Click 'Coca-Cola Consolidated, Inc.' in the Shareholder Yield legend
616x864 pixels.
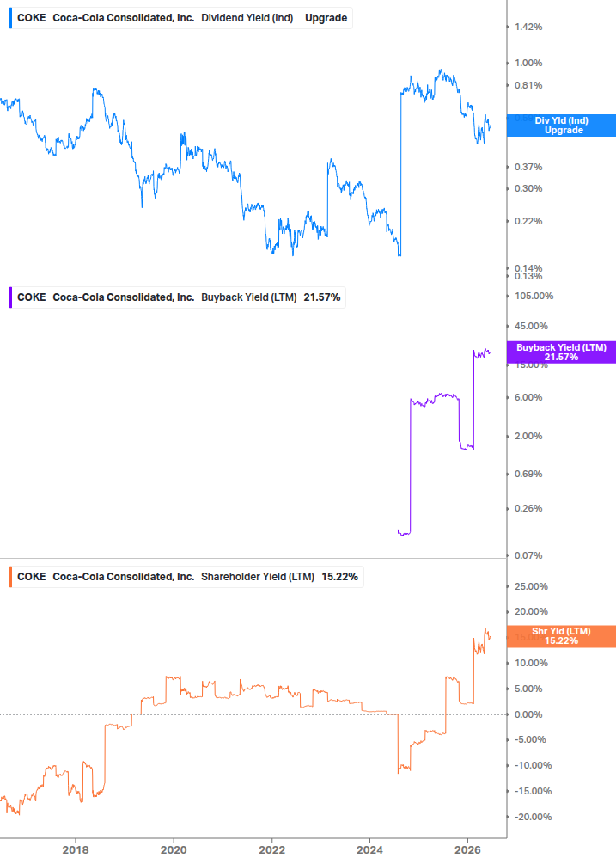coord(124,577)
